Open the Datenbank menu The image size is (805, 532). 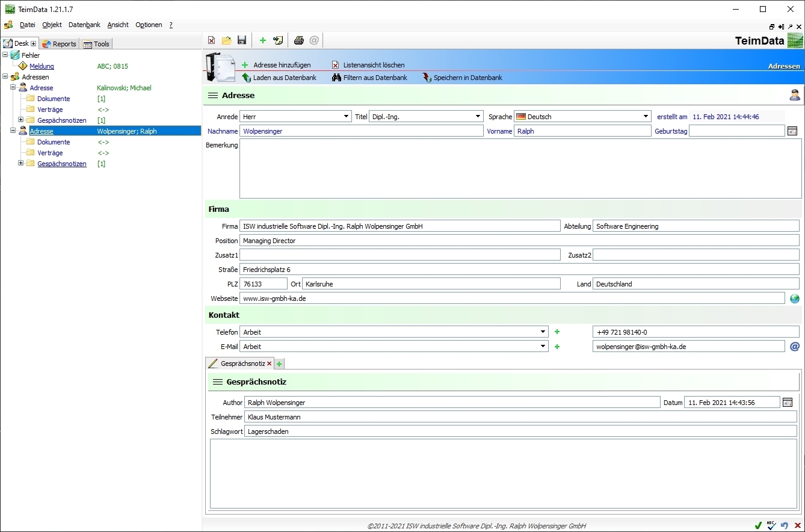[x=84, y=25]
